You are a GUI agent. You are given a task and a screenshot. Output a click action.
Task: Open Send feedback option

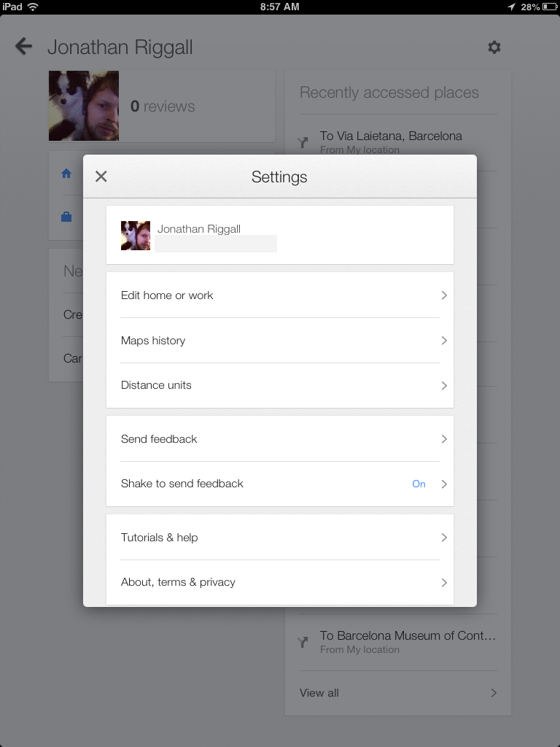pyautogui.click(x=280, y=439)
